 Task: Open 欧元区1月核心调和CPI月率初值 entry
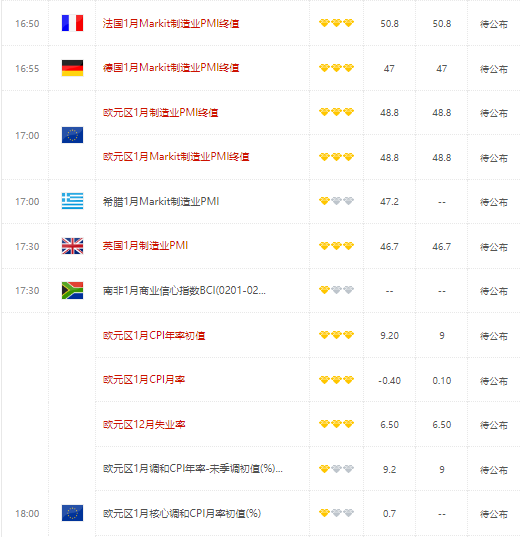click(182, 513)
